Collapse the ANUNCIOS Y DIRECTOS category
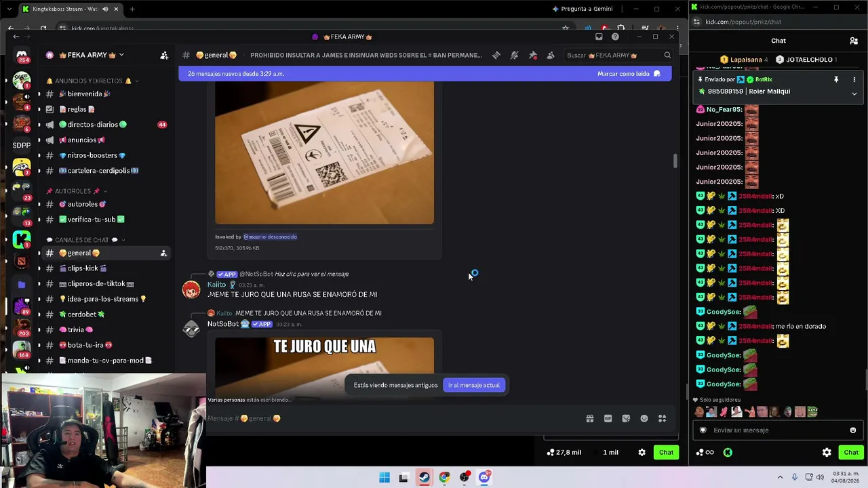Image resolution: width=868 pixels, height=488 pixels. [x=91, y=81]
